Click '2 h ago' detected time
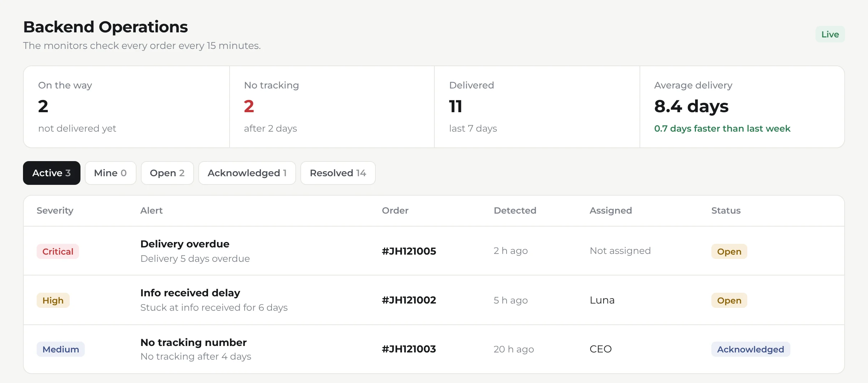 click(511, 251)
